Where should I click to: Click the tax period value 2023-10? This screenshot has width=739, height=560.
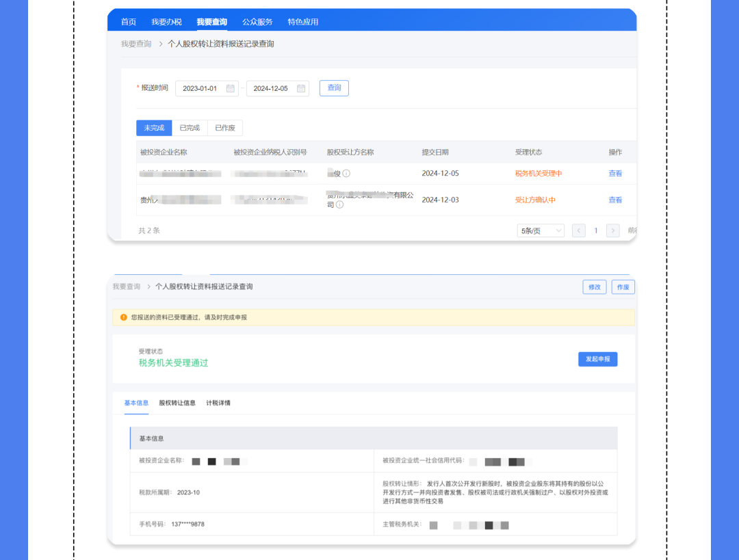[x=188, y=492]
